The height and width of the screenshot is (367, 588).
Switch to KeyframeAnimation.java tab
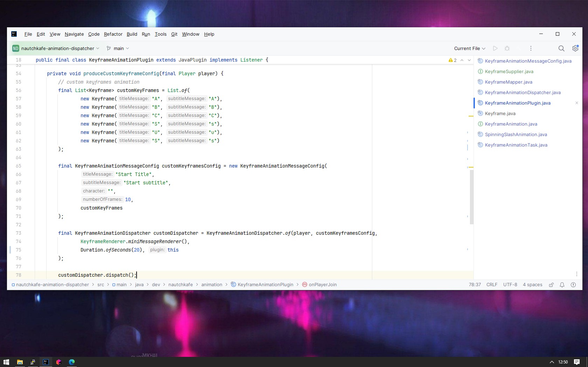(x=528, y=124)
